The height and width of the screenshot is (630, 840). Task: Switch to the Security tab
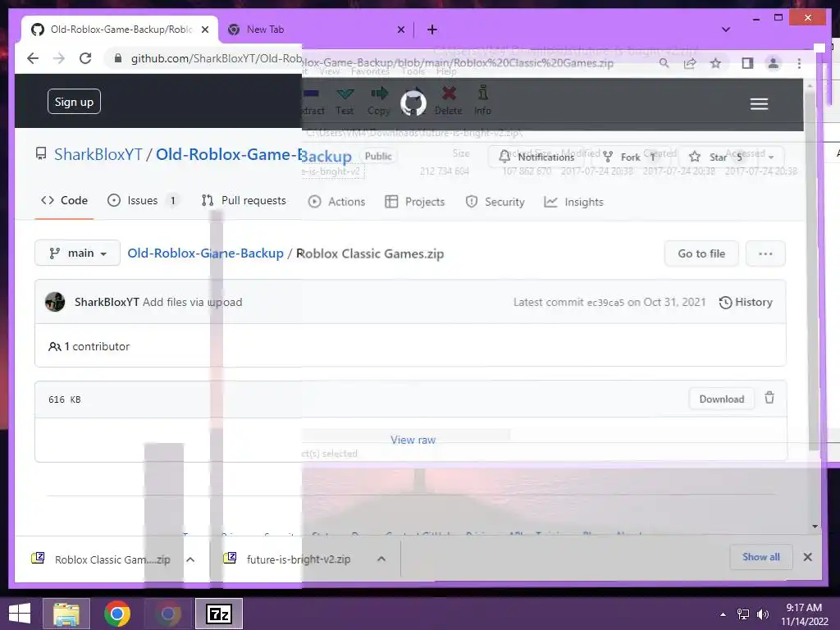(495, 202)
